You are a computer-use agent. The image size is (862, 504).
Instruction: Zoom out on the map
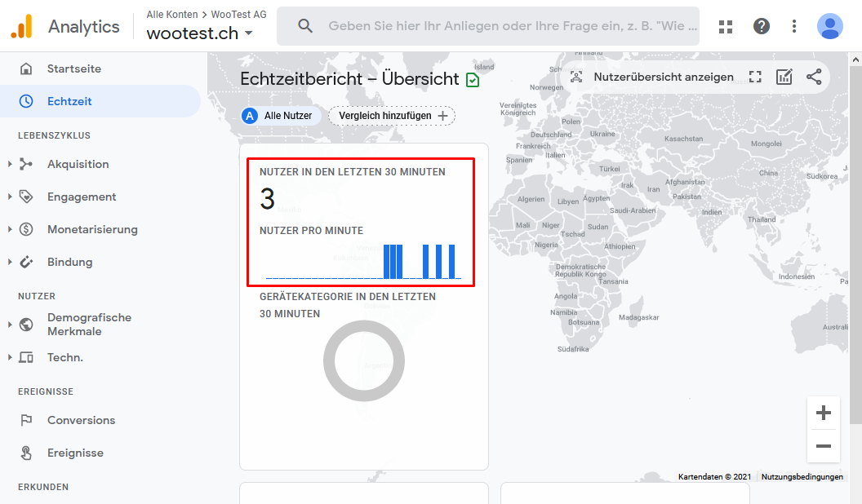tap(823, 446)
